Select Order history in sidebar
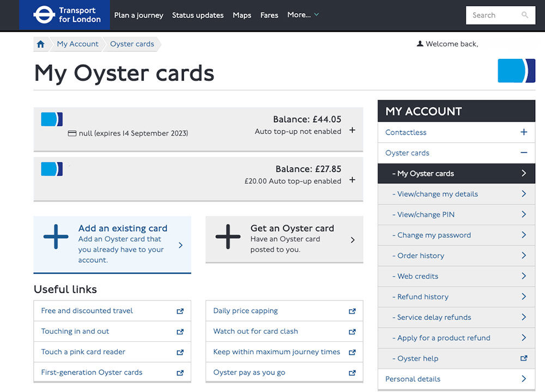Screen dimensions: 545x392 [456, 255]
